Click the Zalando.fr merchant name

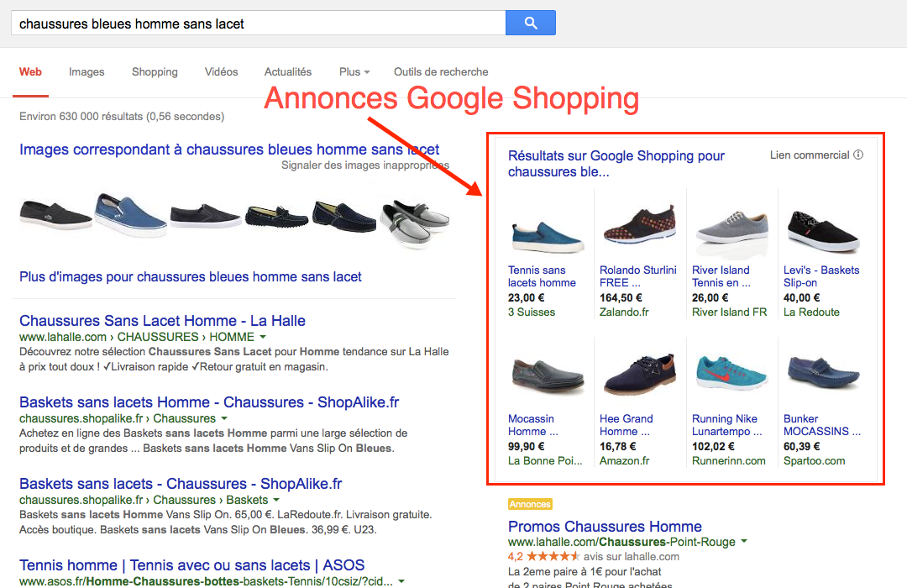pos(624,312)
